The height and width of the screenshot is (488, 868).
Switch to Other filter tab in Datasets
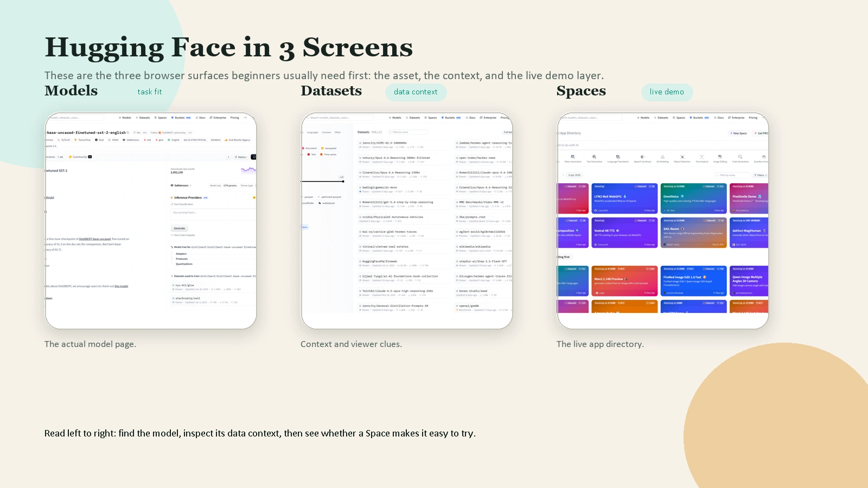click(x=337, y=132)
